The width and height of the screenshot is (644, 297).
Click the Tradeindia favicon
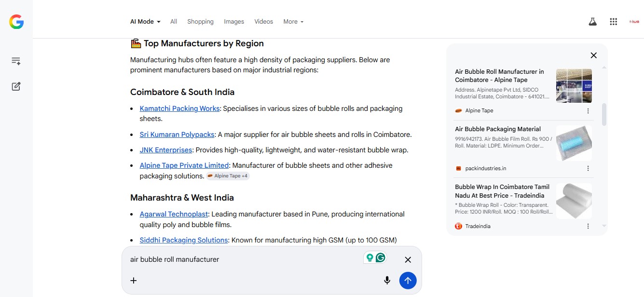pyautogui.click(x=458, y=226)
